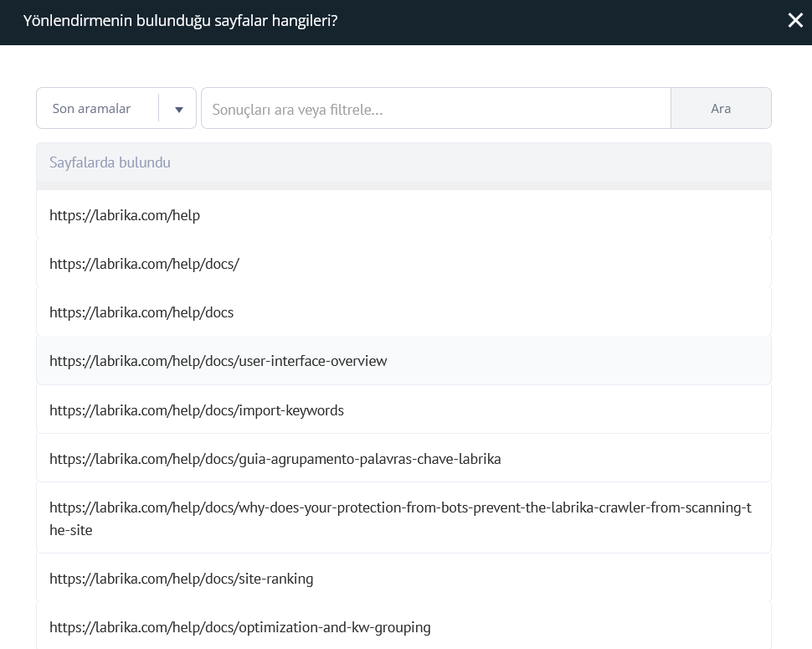Open the site-ranking docs URL

coord(181,579)
